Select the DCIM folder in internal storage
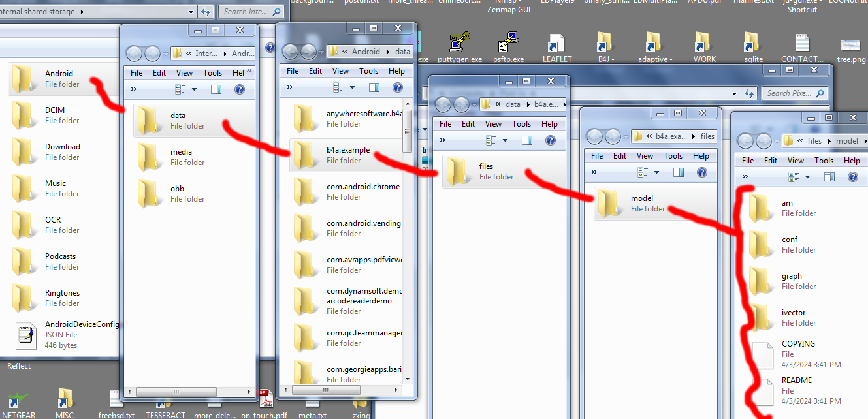 click(63, 116)
